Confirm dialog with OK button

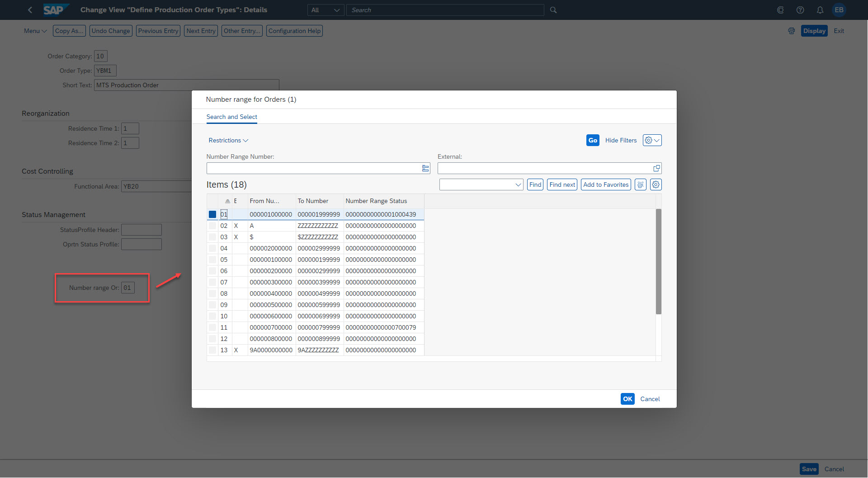click(627, 399)
